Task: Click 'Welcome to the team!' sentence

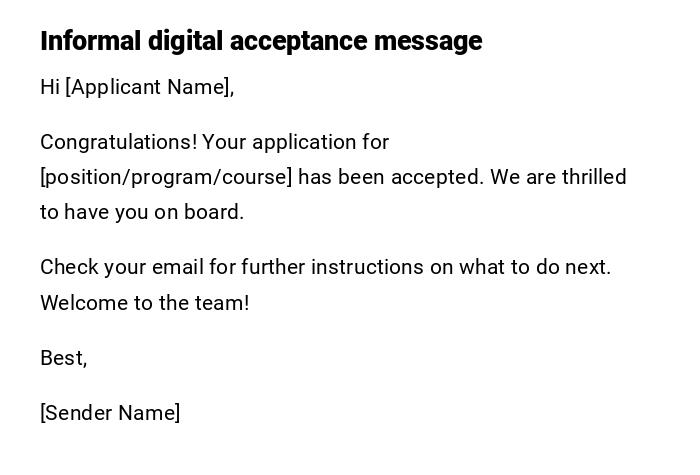Action: [145, 303]
